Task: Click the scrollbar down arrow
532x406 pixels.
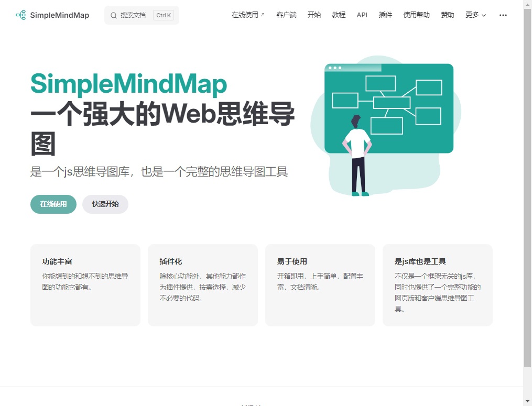Action: click(527, 401)
